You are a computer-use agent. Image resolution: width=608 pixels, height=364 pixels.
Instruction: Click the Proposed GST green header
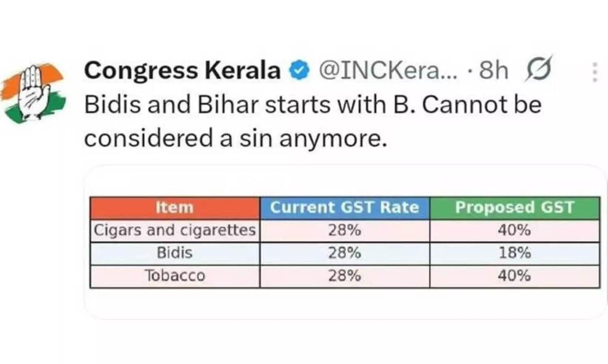(x=515, y=207)
